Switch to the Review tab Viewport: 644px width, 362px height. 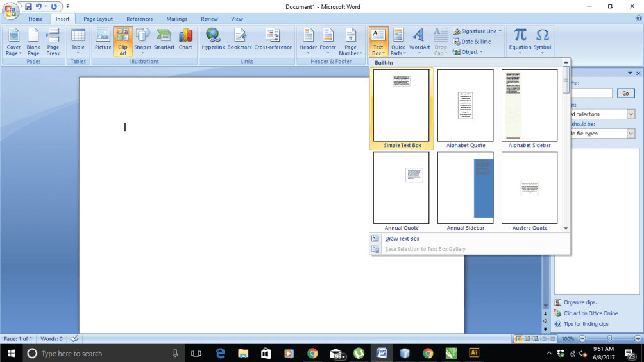(210, 19)
